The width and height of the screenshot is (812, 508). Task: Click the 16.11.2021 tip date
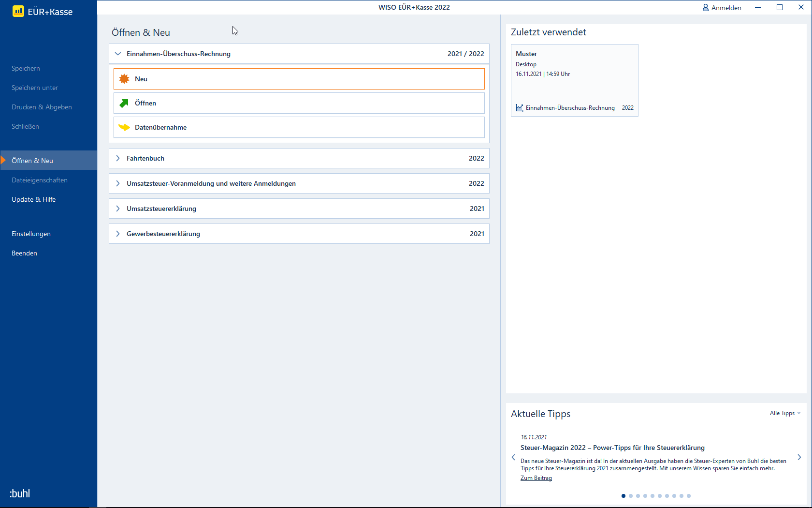point(534,437)
